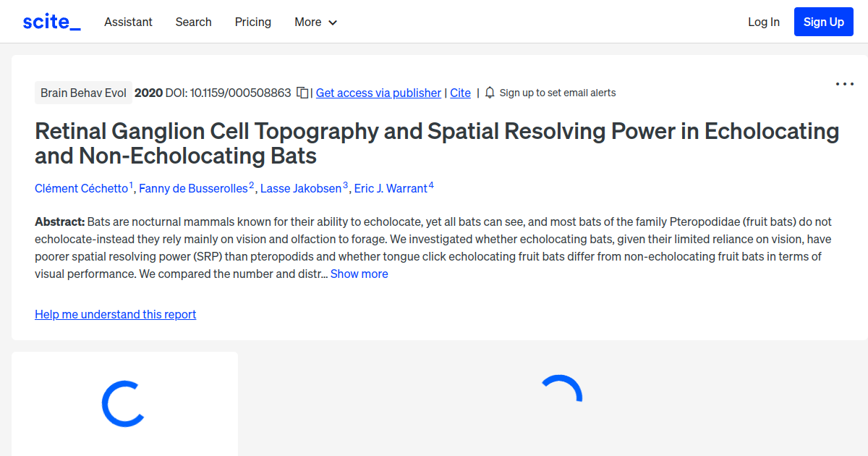This screenshot has height=456, width=868.
Task: Click Log In
Action: tap(763, 22)
